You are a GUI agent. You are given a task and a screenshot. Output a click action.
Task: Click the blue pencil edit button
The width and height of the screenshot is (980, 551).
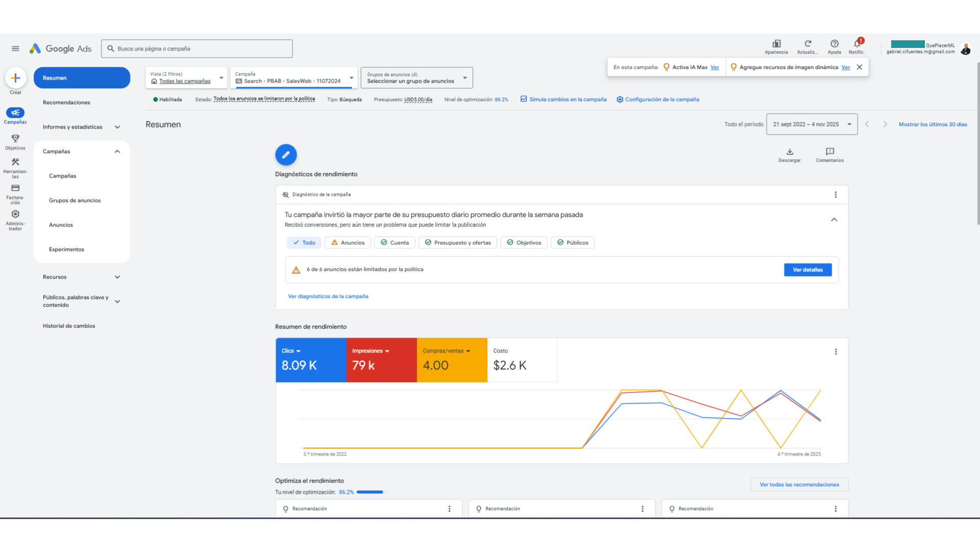coord(286,155)
